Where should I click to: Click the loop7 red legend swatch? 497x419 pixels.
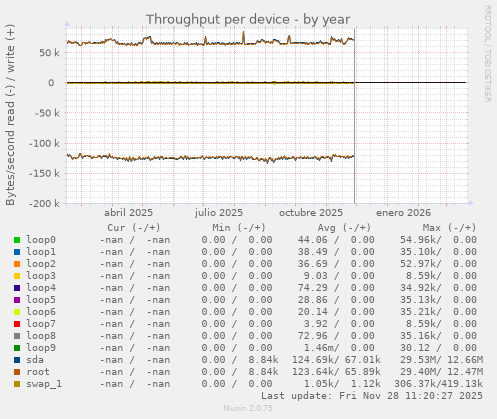click(17, 324)
